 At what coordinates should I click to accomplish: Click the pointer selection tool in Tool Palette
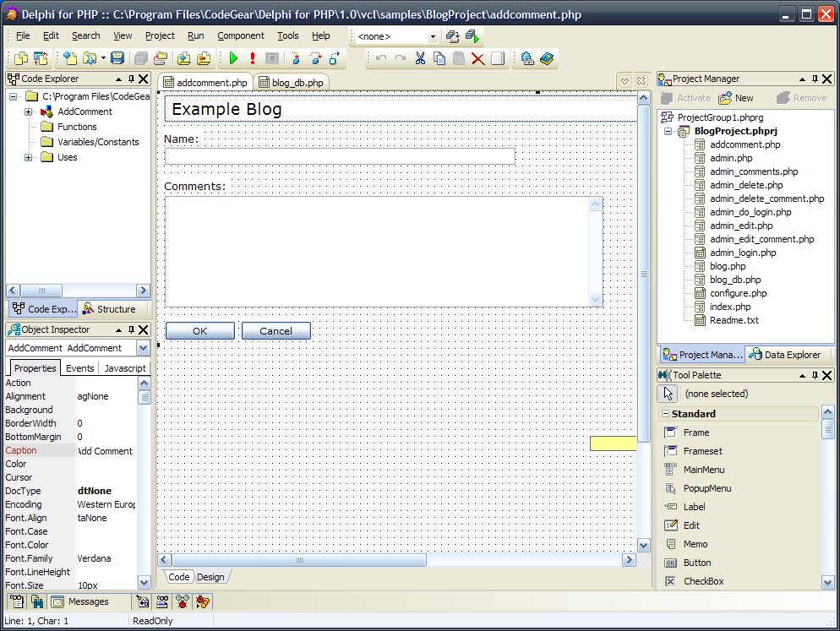coord(668,394)
